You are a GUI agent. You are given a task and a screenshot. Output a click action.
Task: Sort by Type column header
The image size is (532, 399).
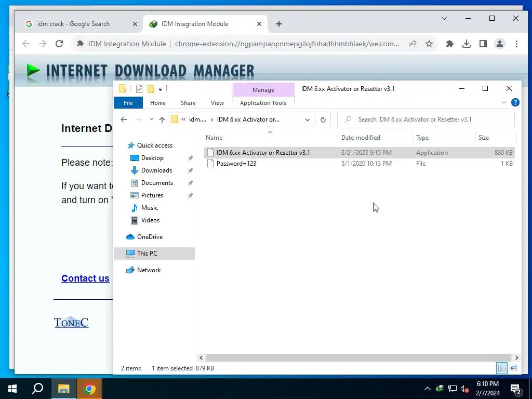click(x=444, y=137)
